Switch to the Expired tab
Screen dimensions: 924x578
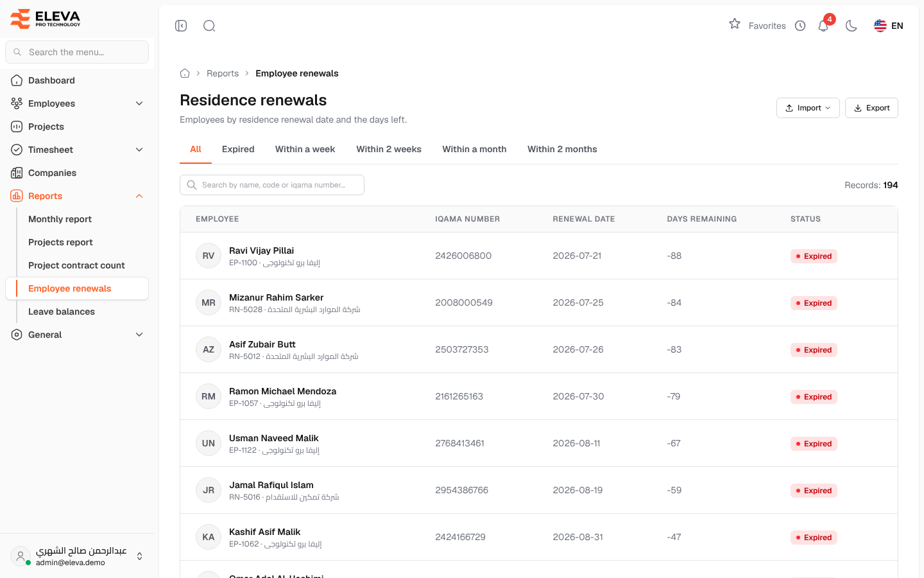coord(238,149)
